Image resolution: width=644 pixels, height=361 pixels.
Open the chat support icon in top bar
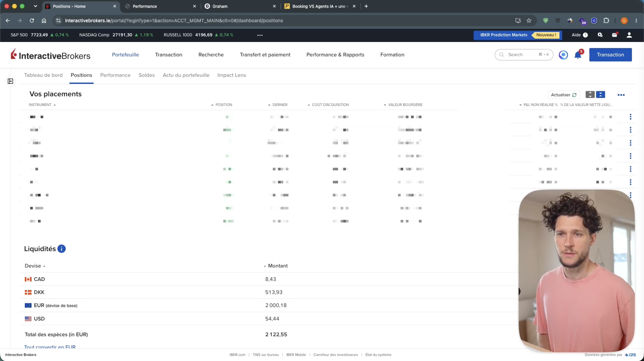click(600, 35)
